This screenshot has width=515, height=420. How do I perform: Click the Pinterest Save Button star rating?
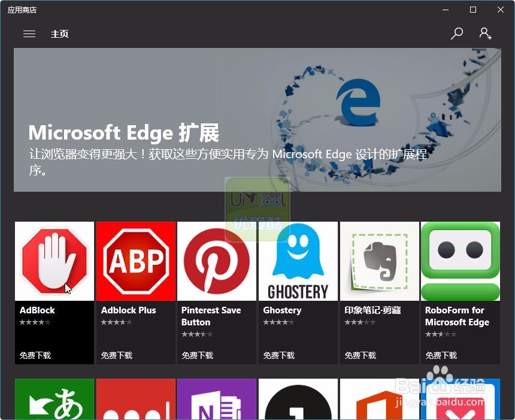[197, 334]
